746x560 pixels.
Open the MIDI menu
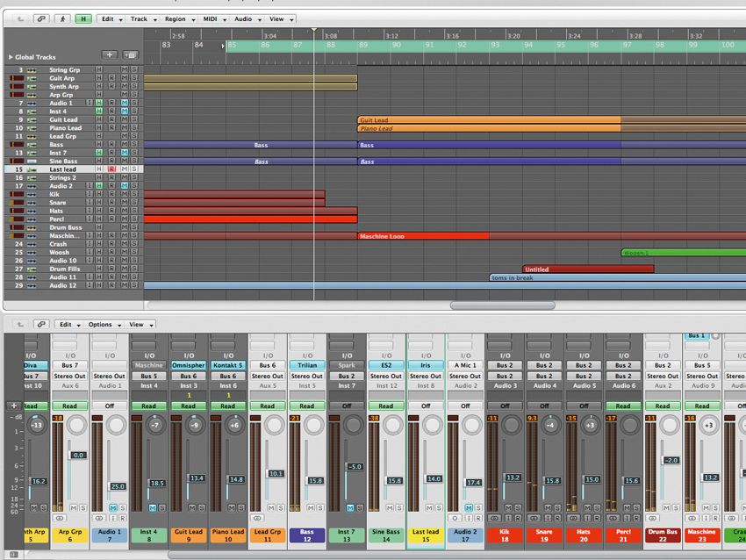pyautogui.click(x=209, y=18)
